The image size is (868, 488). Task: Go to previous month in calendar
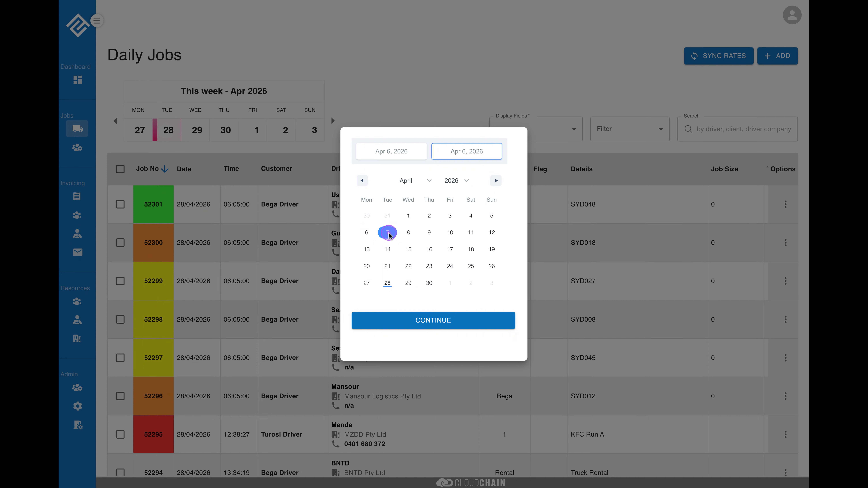362,181
